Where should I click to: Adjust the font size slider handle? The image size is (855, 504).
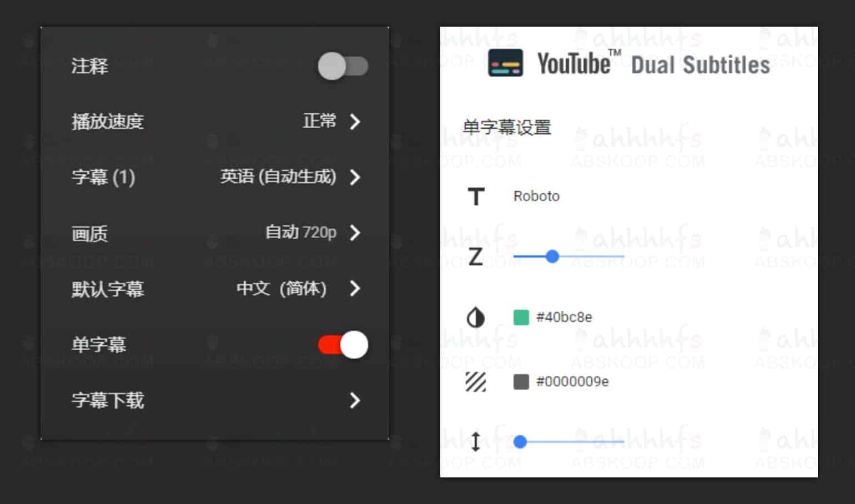click(552, 256)
